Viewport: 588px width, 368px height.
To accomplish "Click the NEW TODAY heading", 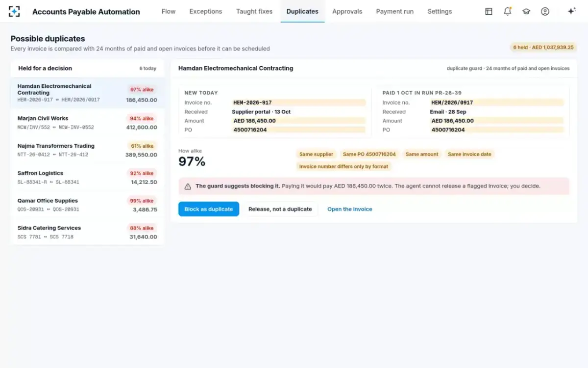I will pos(201,93).
